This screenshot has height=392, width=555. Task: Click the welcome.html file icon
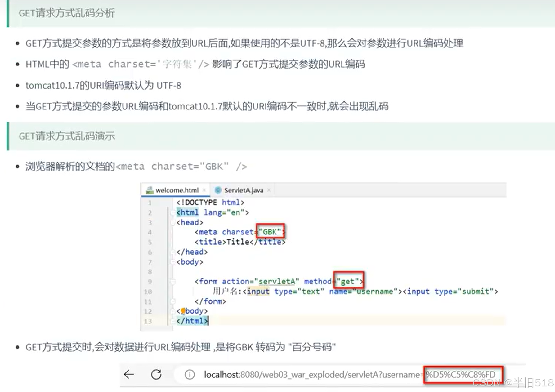click(150, 190)
